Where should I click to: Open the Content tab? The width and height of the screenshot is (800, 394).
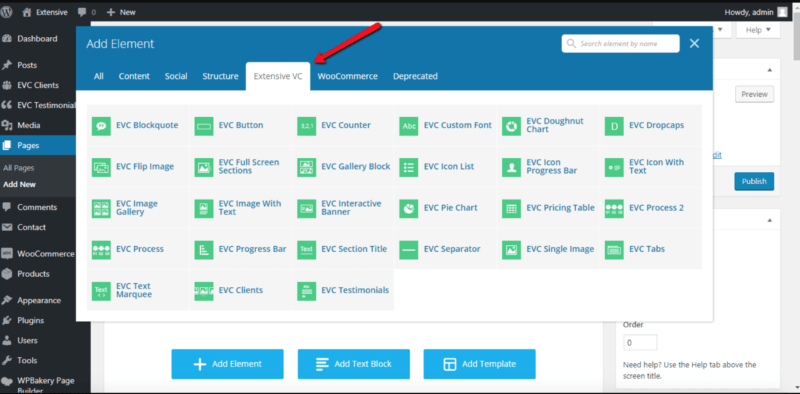click(134, 76)
